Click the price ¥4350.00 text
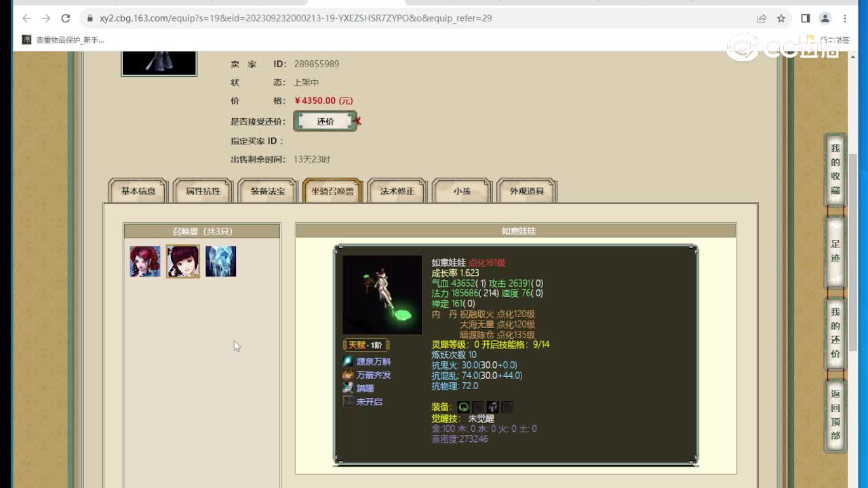 [x=324, y=100]
